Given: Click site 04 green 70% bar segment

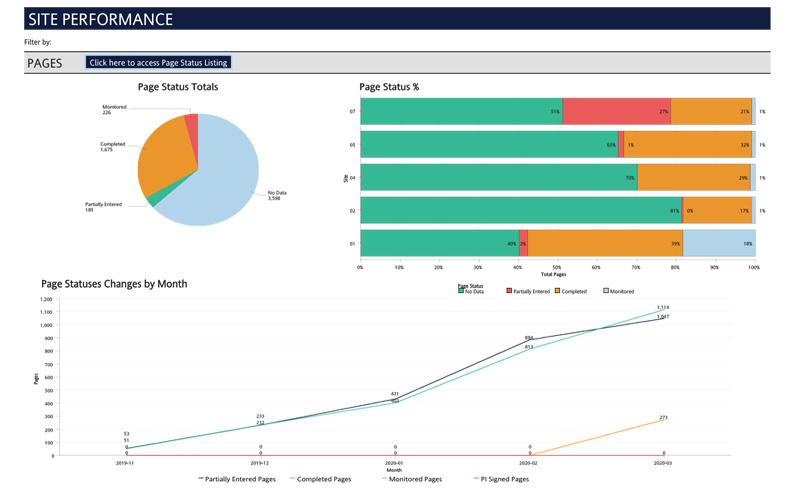Looking at the screenshot, I should pos(498,178).
